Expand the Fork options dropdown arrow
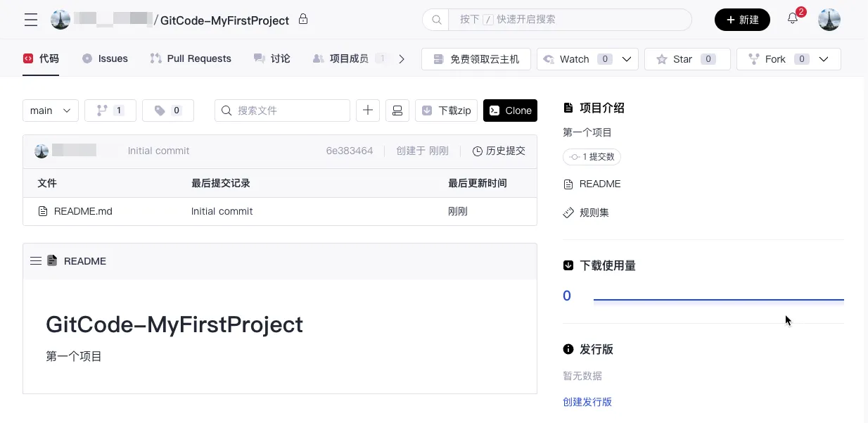The image size is (868, 423). pyautogui.click(x=825, y=59)
